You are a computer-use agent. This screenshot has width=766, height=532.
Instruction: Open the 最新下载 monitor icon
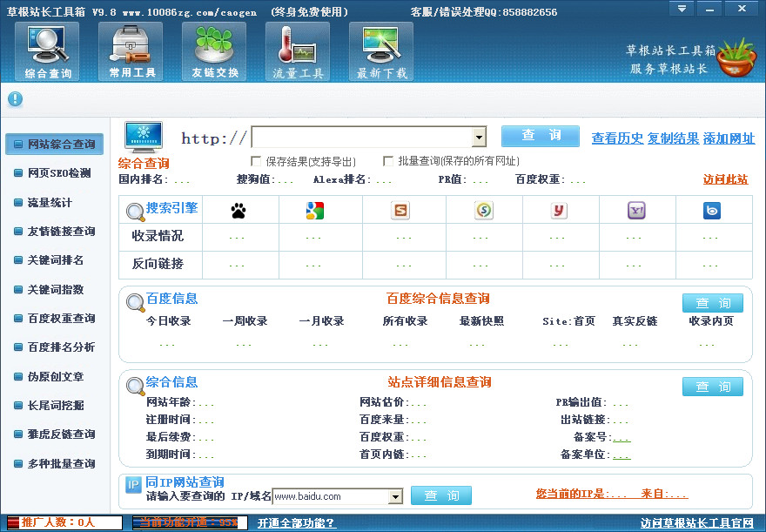(381, 51)
